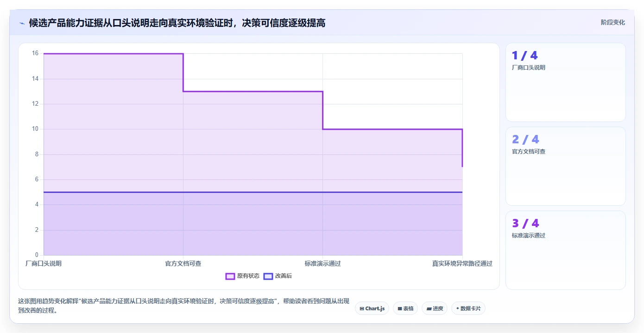Select the Chart.js tag chip
The image size is (644, 333).
(372, 308)
